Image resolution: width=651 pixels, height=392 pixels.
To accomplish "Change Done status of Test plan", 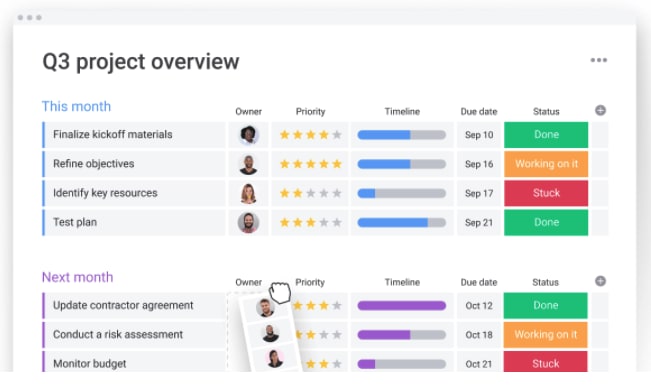I will 546,223.
